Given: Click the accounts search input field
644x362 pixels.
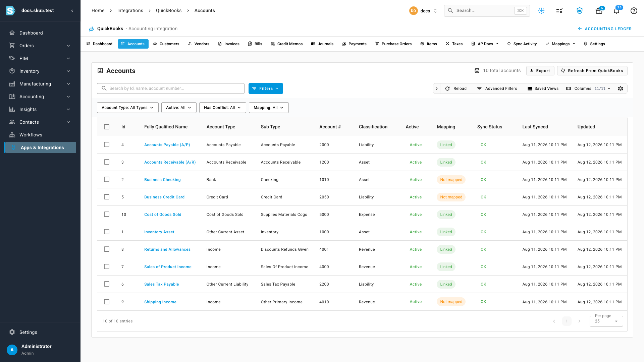Looking at the screenshot, I should coord(171,88).
